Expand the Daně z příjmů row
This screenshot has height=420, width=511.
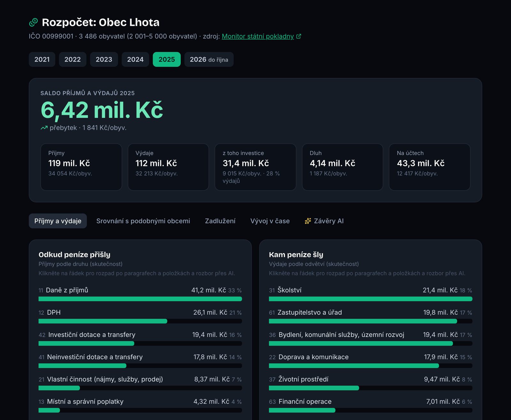coord(140,294)
